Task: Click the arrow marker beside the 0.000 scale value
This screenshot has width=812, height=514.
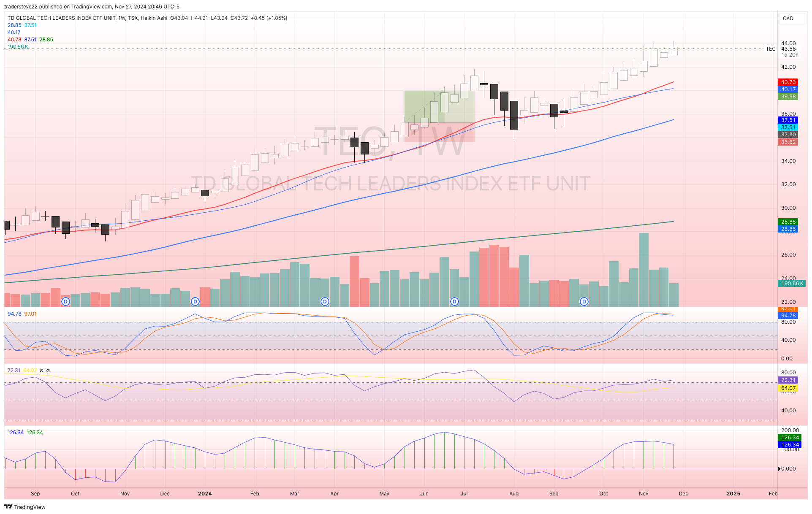Action: (779, 469)
